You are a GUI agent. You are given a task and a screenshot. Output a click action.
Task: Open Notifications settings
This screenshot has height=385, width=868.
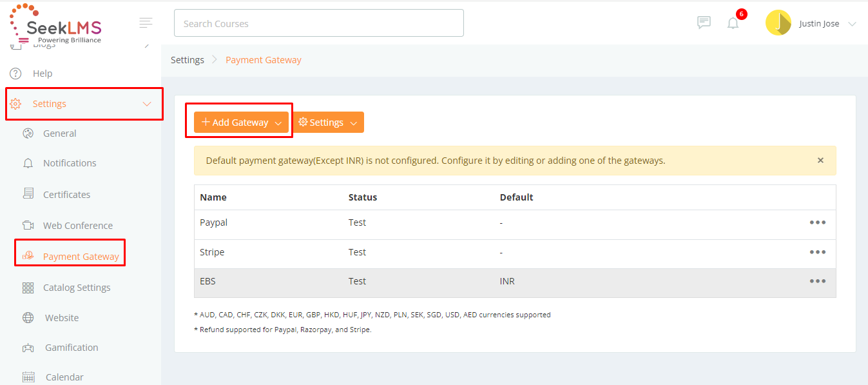pyautogui.click(x=70, y=163)
